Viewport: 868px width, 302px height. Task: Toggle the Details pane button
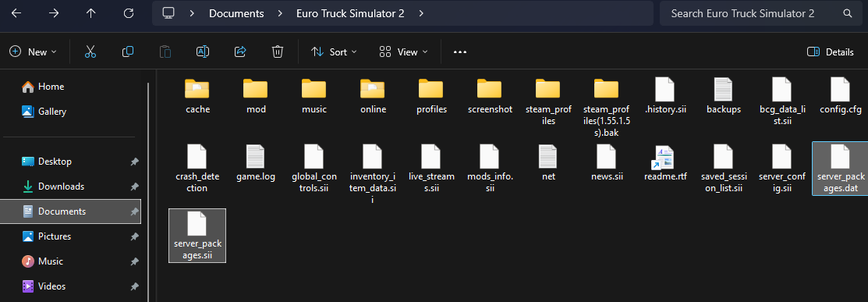point(830,52)
